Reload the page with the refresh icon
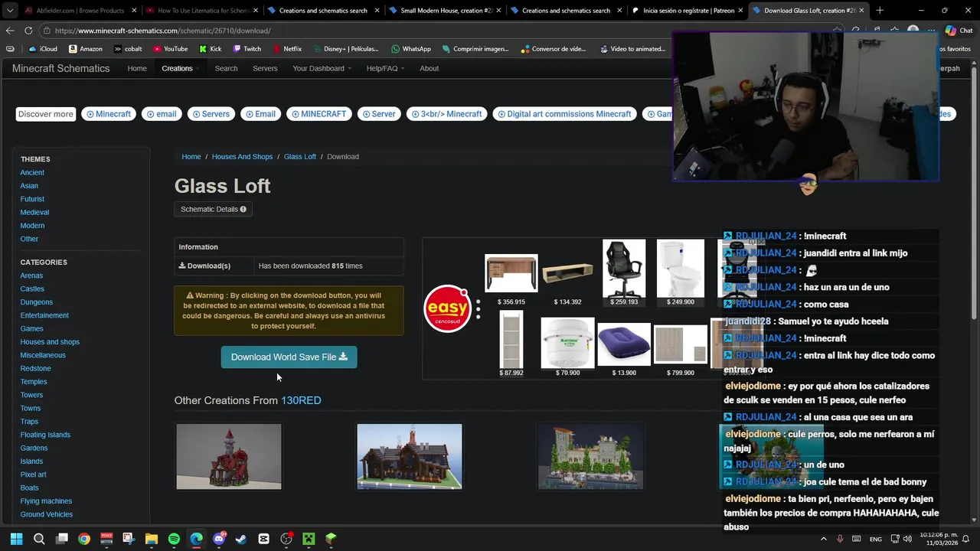Viewport: 980px width, 551px height. pyautogui.click(x=28, y=31)
